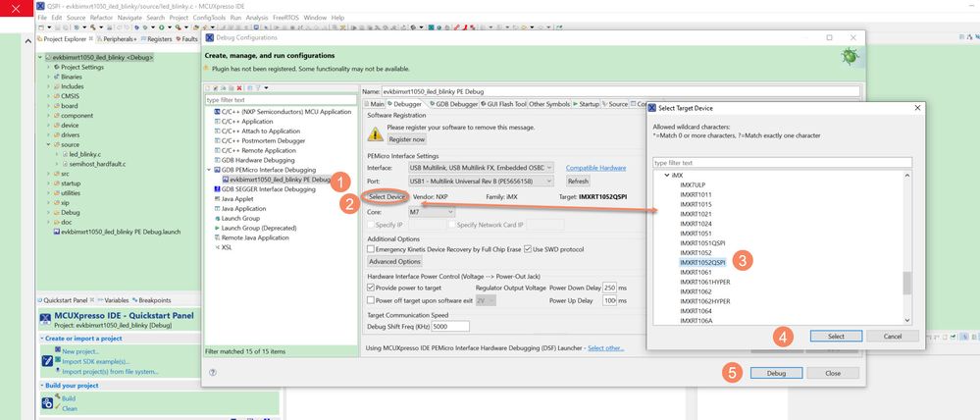
Task: Click device list vertical scrollbar thumb
Action: [907, 284]
